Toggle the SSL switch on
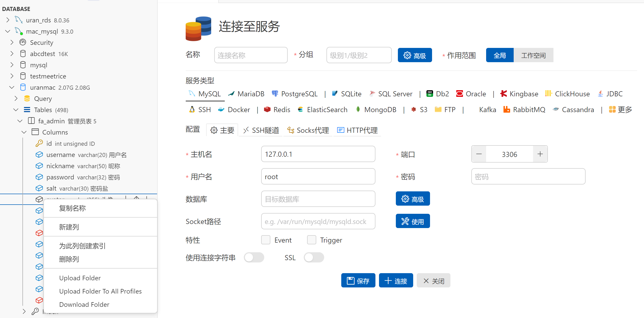The width and height of the screenshot is (644, 318). [x=314, y=258]
